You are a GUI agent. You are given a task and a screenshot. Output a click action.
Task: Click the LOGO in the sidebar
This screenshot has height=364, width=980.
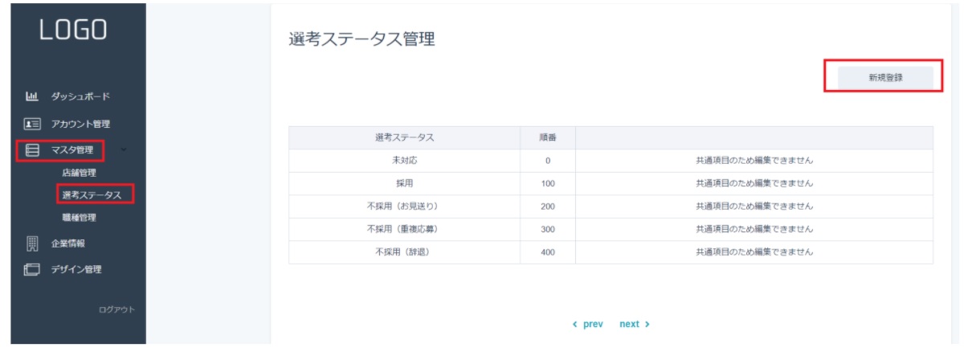click(73, 30)
